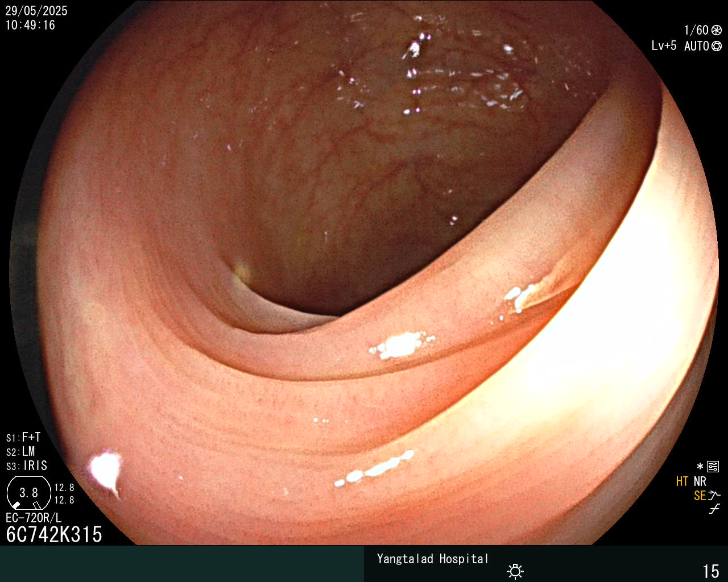This screenshot has height=582, width=728.
Task: Click the yellow HT indicator
Action: pos(682,481)
